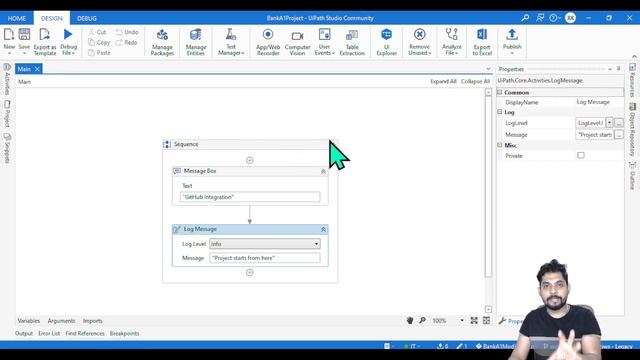Edit Log Message message field

tap(265, 258)
